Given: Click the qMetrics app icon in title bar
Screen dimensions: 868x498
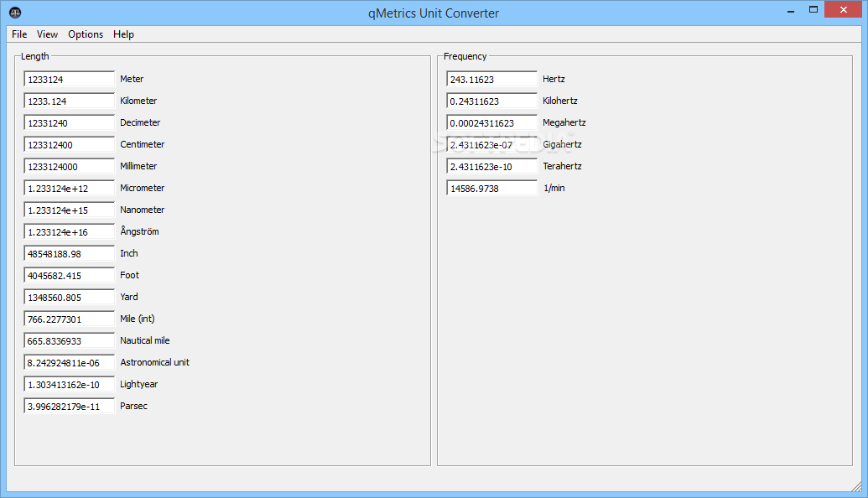Looking at the screenshot, I should [x=15, y=13].
